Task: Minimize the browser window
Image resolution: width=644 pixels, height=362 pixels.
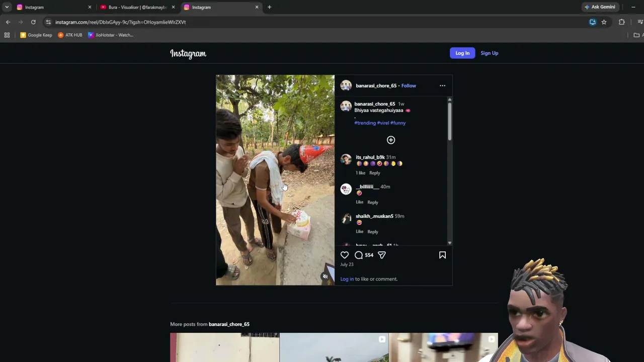Action: tap(633, 7)
